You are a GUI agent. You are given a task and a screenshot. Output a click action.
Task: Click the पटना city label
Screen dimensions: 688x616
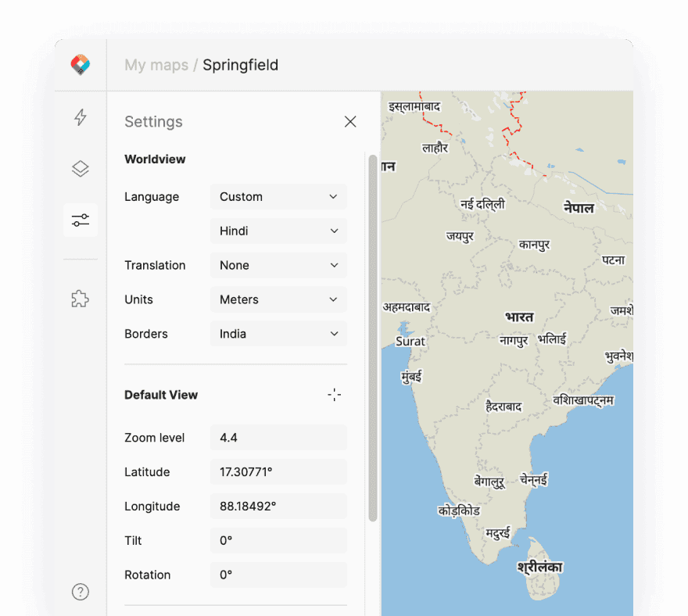pos(613,260)
